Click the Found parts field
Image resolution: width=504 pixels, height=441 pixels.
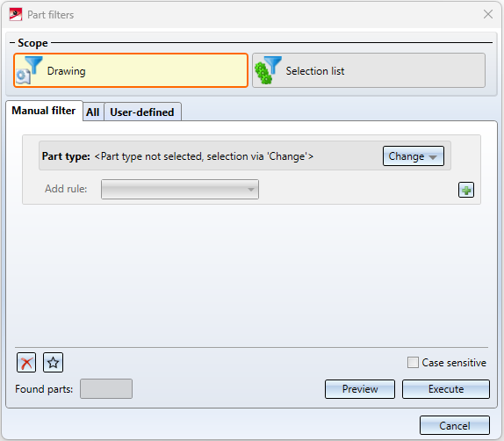pyautogui.click(x=106, y=389)
